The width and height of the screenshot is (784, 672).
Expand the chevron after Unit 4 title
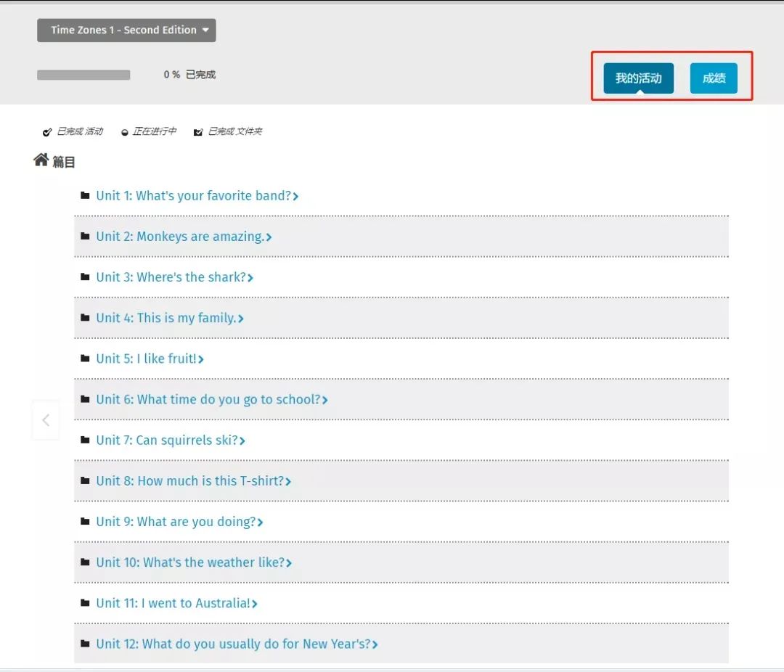tap(240, 319)
